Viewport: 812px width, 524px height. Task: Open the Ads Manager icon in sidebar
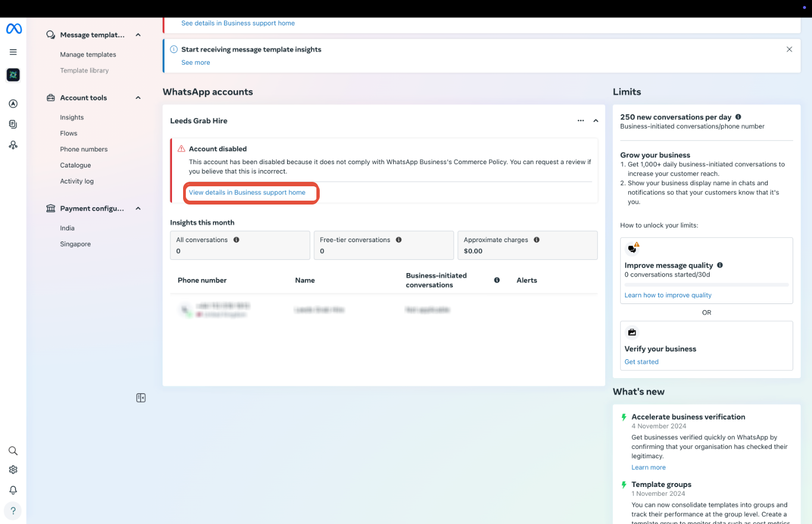13,103
